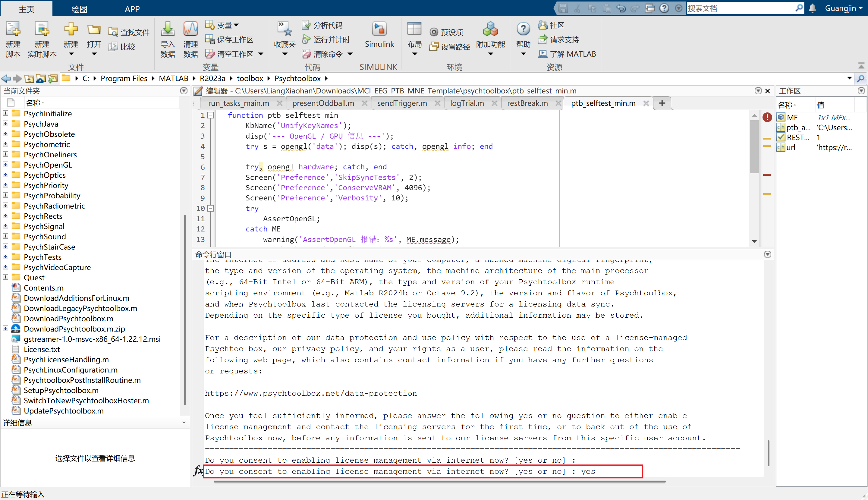
Task: Switch to the 绘图 ribbon tab
Action: pyautogui.click(x=79, y=9)
